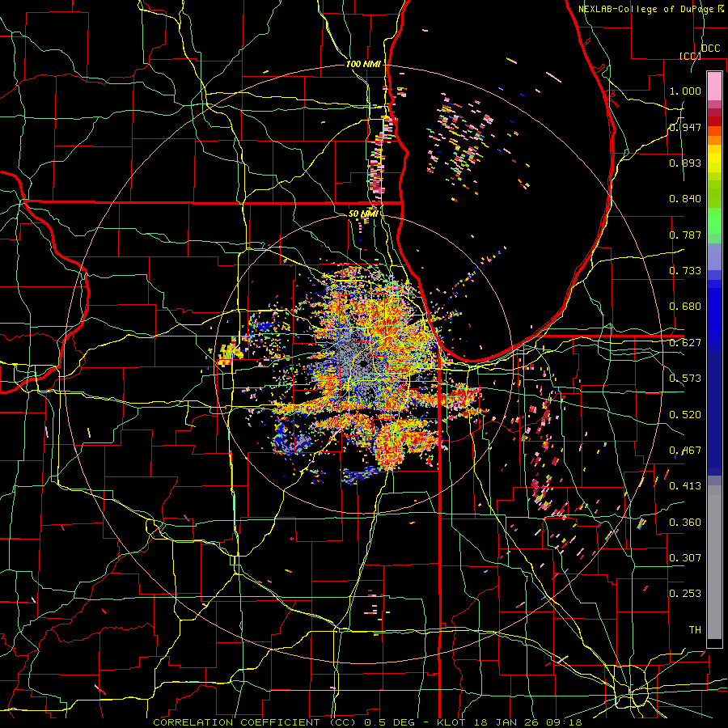Image resolution: width=728 pixels, height=728 pixels.
Task: Select the 0.253 scale value
Action: [685, 594]
